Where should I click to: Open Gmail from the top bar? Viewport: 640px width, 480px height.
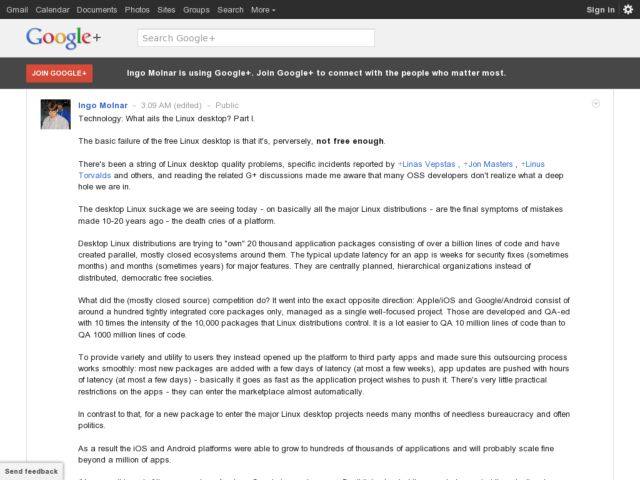17,9
